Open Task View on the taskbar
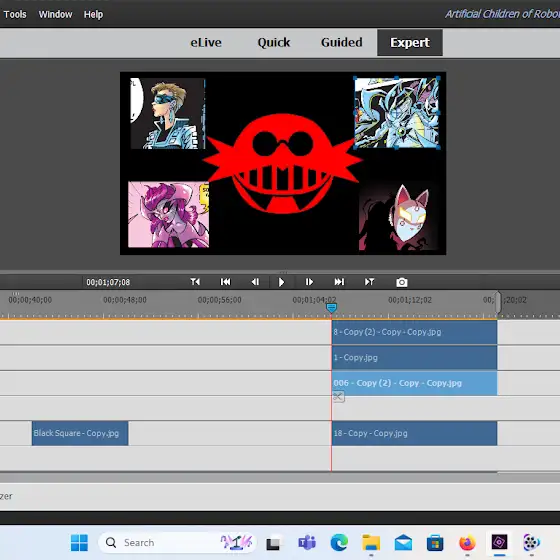 [274, 543]
